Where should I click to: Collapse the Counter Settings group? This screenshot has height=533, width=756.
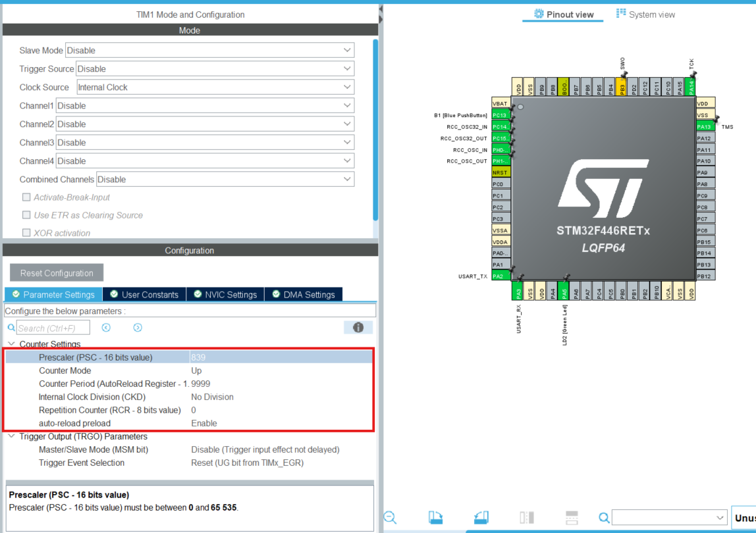pyautogui.click(x=12, y=343)
